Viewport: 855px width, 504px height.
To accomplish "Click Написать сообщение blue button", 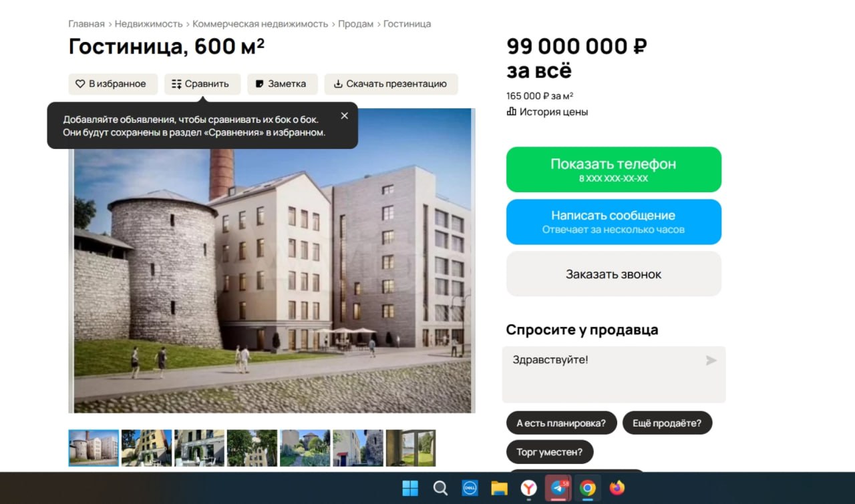I will click(x=614, y=222).
